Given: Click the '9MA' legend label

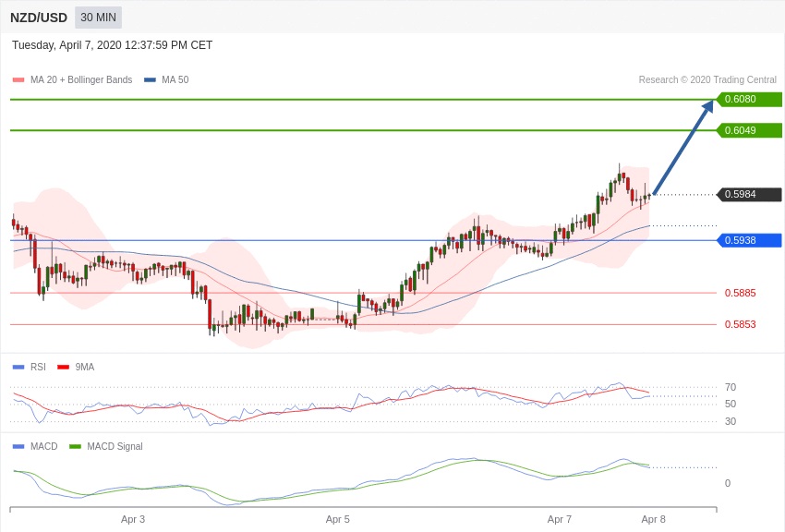Looking at the screenshot, I should (x=85, y=367).
